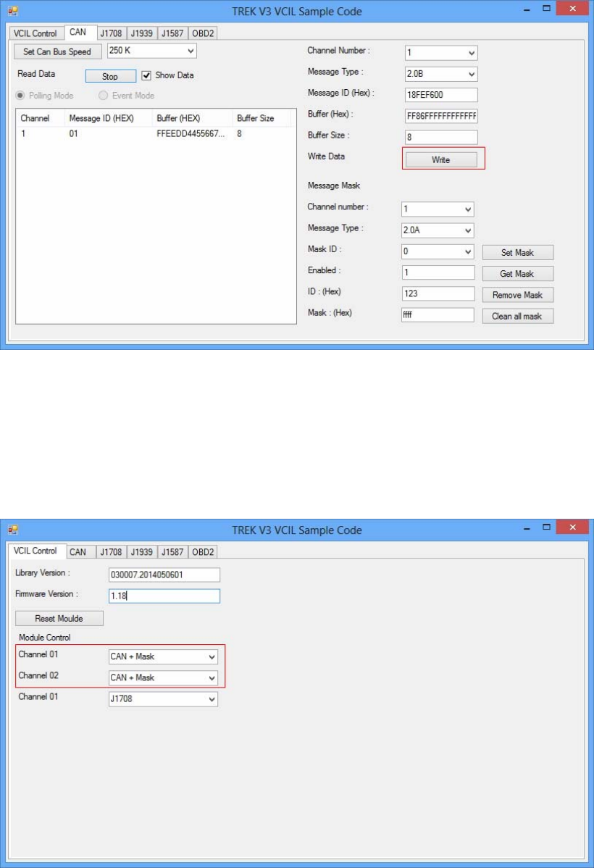Image resolution: width=594 pixels, height=868 pixels.
Task: Open the Can Bus Speed 250 K dropdown
Action: pyautogui.click(x=152, y=51)
